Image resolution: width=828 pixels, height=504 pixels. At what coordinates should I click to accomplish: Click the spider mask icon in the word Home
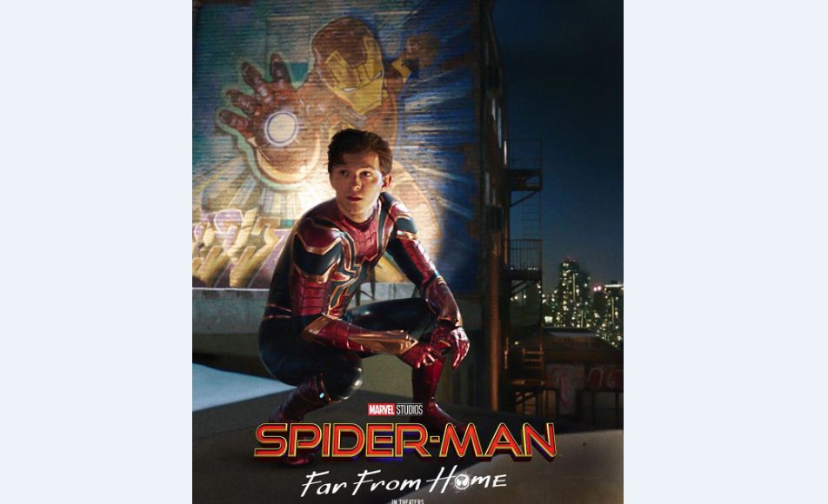coord(462,481)
